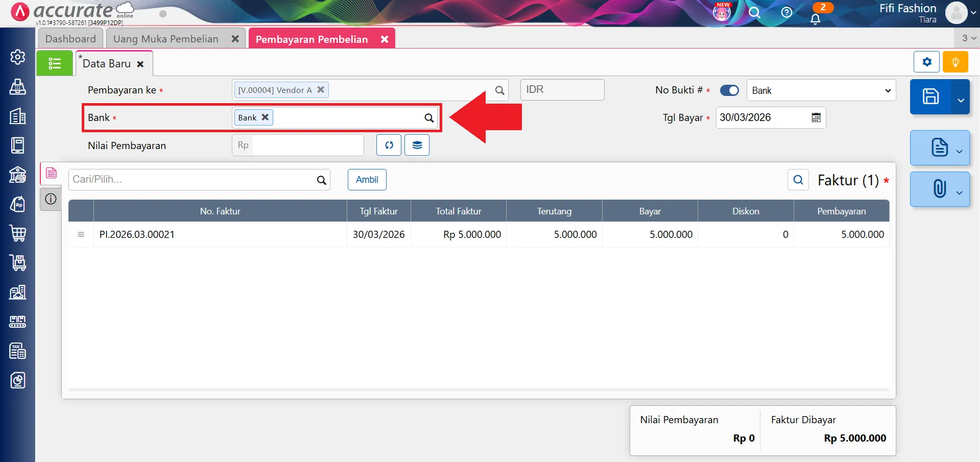Open the help question mark icon
The image size is (980, 462).
(786, 12)
